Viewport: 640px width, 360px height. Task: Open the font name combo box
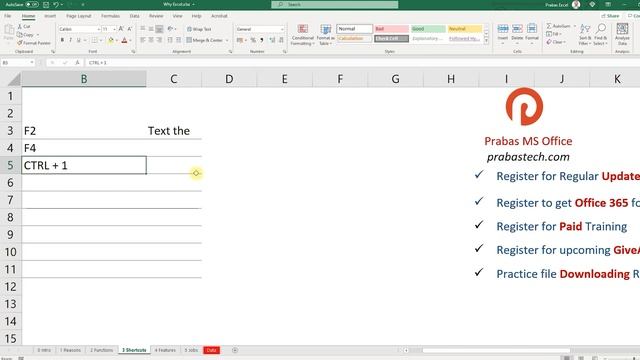pyautogui.click(x=79, y=29)
